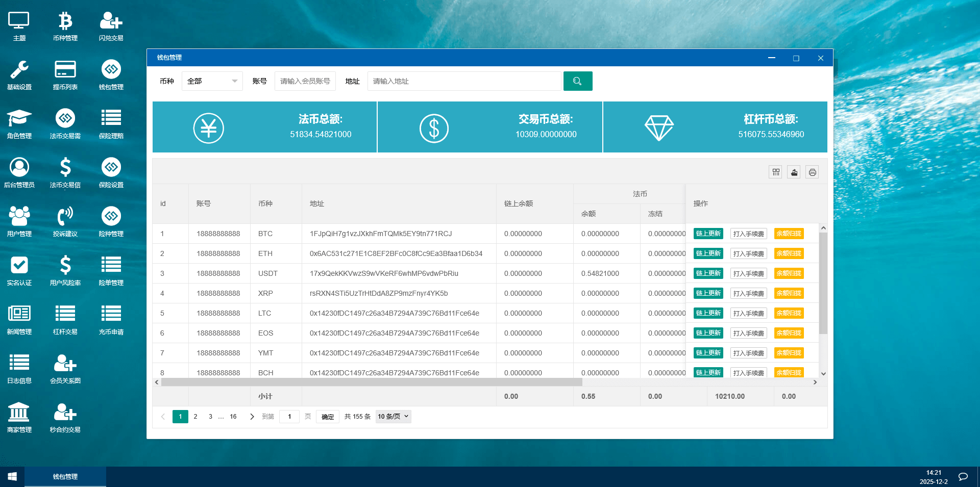Go to page 3 in pagination

point(210,417)
